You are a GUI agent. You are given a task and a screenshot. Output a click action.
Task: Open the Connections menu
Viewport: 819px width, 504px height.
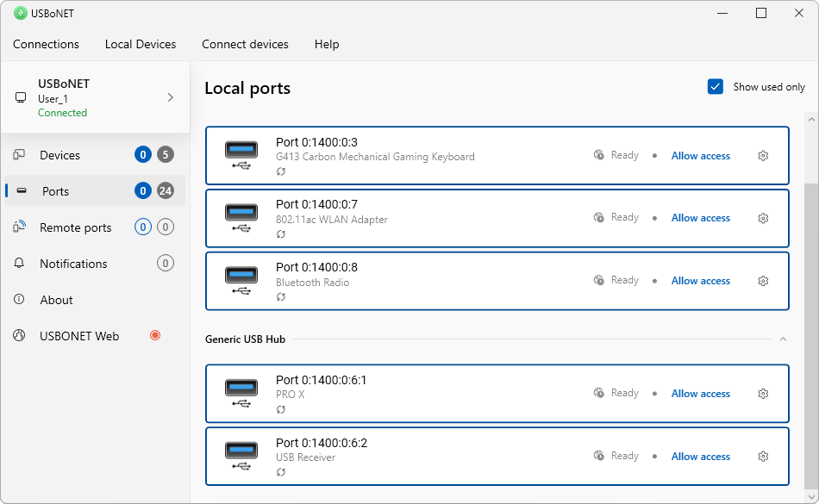[x=46, y=44]
